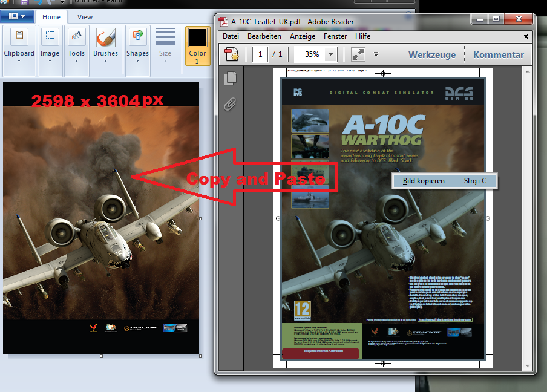Click the Image select icon in Paint
The image size is (547, 392).
click(50, 36)
